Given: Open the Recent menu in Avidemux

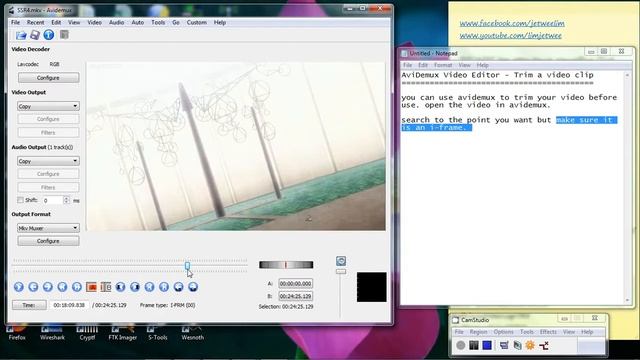Looking at the screenshot, I should tap(36, 22).
